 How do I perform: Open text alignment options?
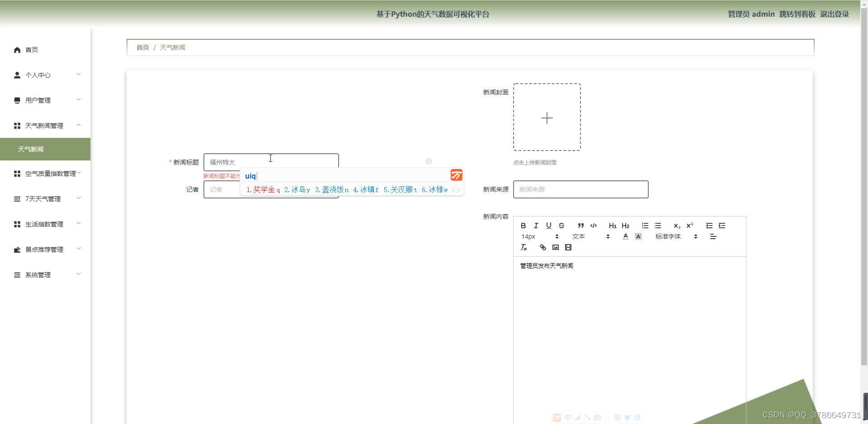click(x=713, y=236)
